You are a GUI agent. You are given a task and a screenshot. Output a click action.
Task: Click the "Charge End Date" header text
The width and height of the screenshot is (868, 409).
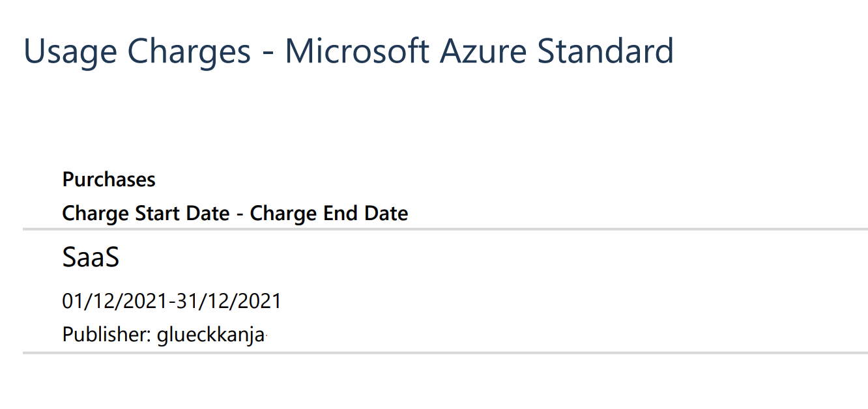tap(329, 213)
